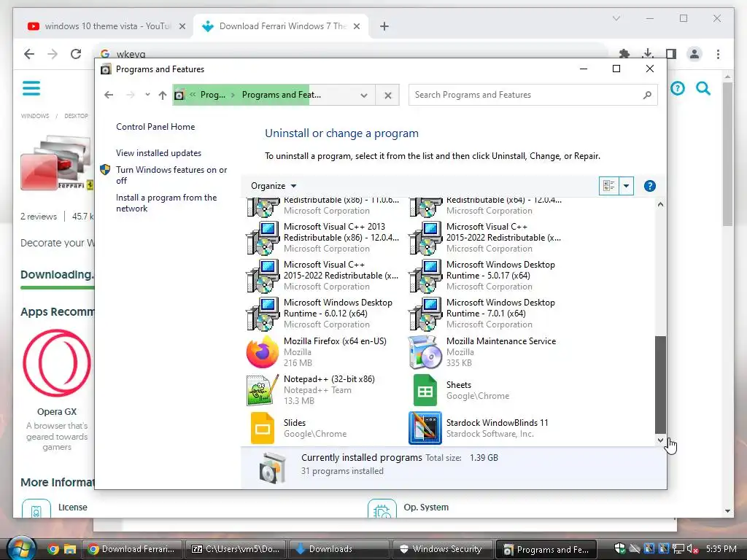Select Microsoft Windows Desktop Runtime 7.0.1 entry
This screenshot has width=747, height=560.
485,314
